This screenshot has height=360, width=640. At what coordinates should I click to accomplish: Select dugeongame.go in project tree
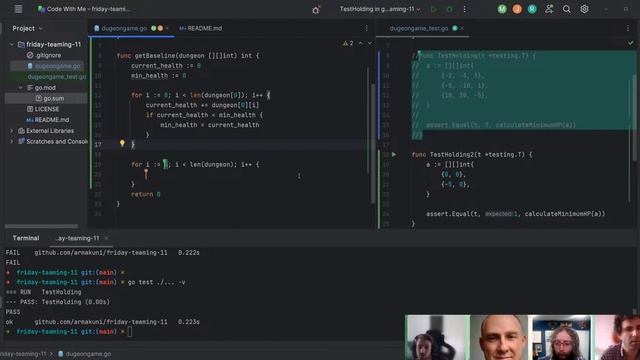(53, 66)
